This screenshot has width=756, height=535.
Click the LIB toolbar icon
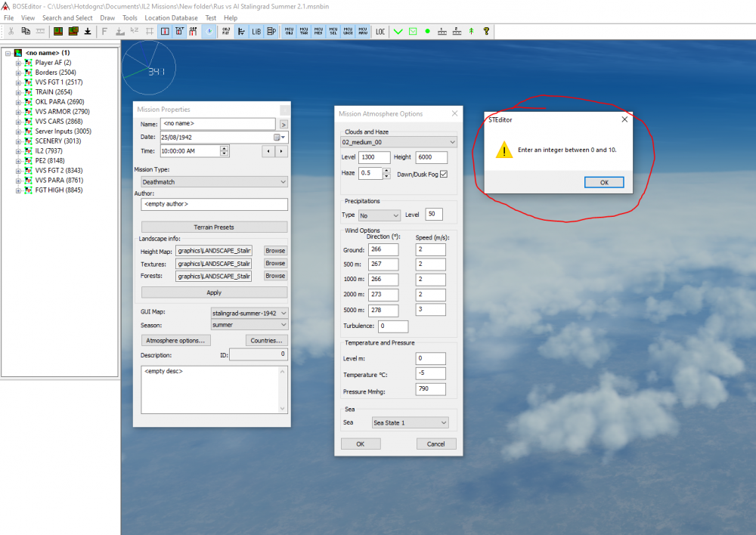(x=256, y=32)
